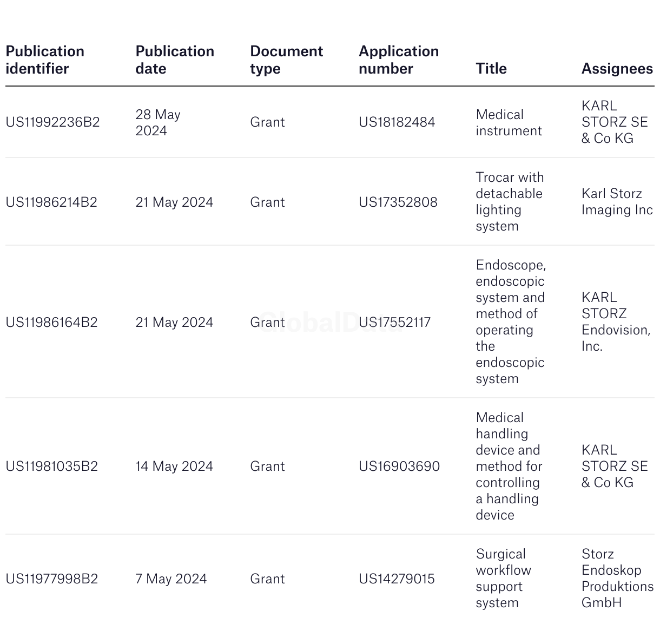
Task: Select the Title column header
Action: point(491,69)
